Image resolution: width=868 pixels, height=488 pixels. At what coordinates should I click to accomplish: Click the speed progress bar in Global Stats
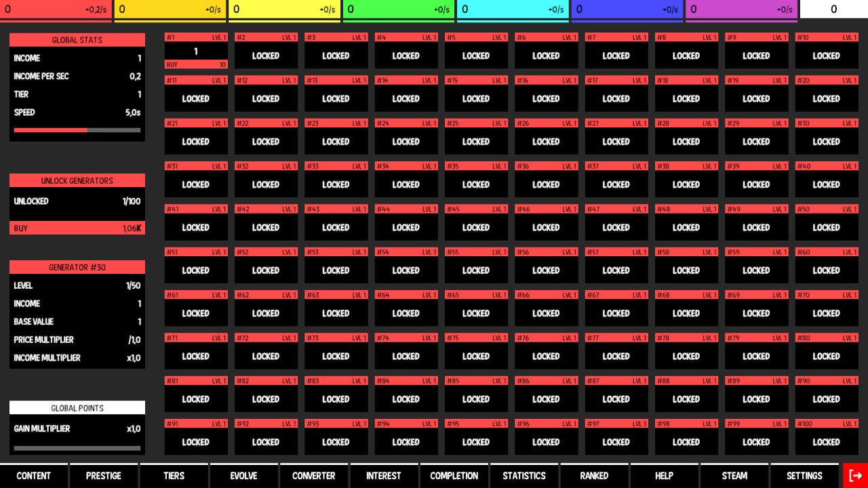pyautogui.click(x=77, y=130)
